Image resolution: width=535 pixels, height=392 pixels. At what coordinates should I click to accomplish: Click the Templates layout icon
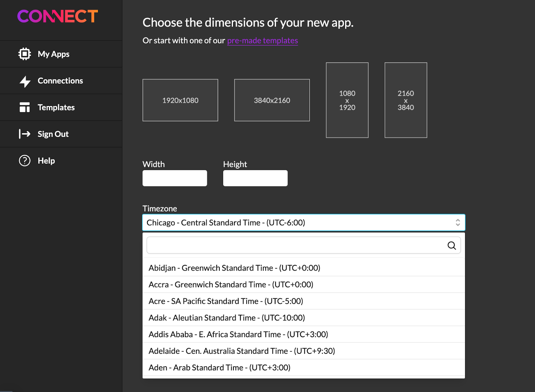click(24, 107)
